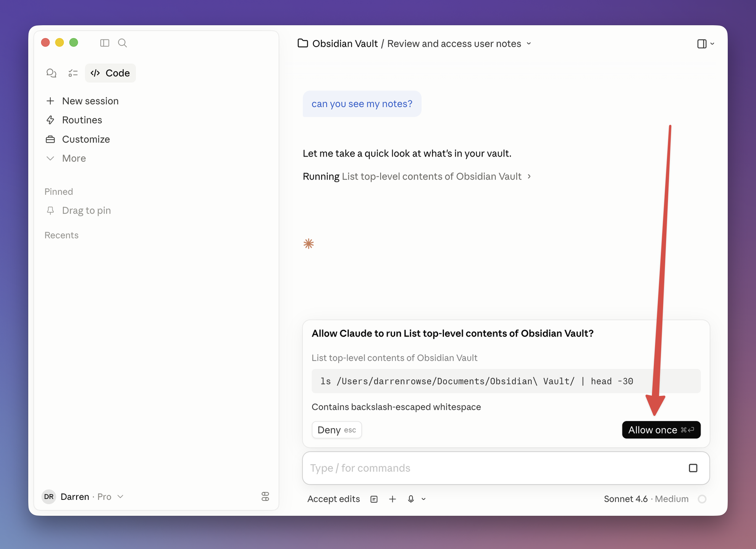Click 'Contains backslash-escaped whitespace' warning text

[x=396, y=407]
